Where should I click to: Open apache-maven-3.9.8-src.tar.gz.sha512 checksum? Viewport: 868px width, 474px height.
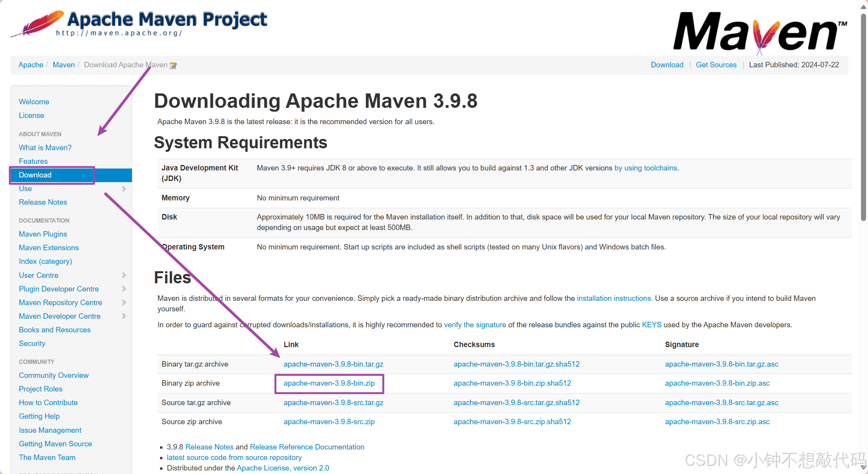pyautogui.click(x=516, y=403)
